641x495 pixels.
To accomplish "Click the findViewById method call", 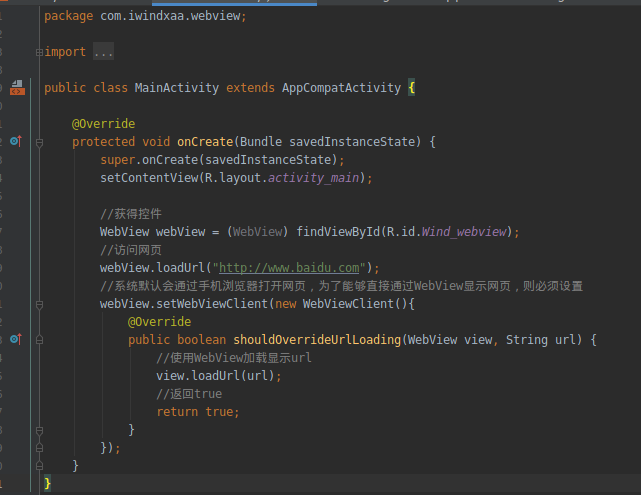I will (338, 232).
